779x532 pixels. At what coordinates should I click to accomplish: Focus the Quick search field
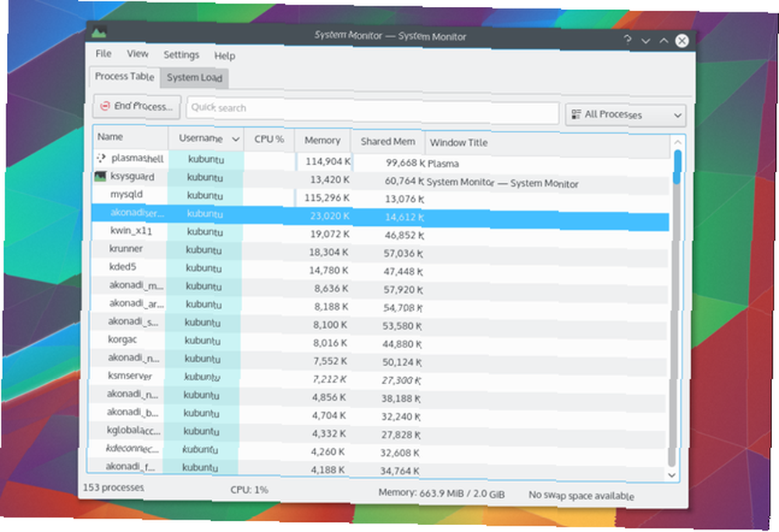coord(372,111)
